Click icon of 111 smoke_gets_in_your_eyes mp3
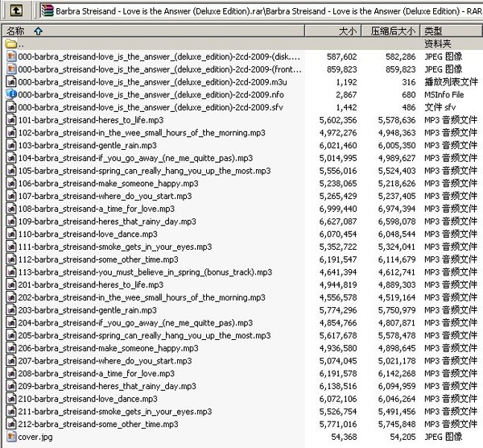The width and height of the screenshot is (483, 448). pos(11,247)
